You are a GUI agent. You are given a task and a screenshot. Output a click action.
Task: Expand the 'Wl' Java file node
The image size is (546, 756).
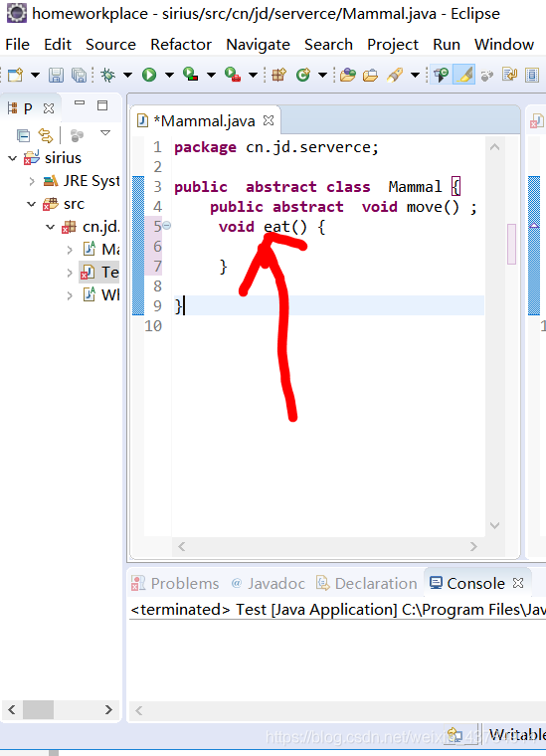70,295
